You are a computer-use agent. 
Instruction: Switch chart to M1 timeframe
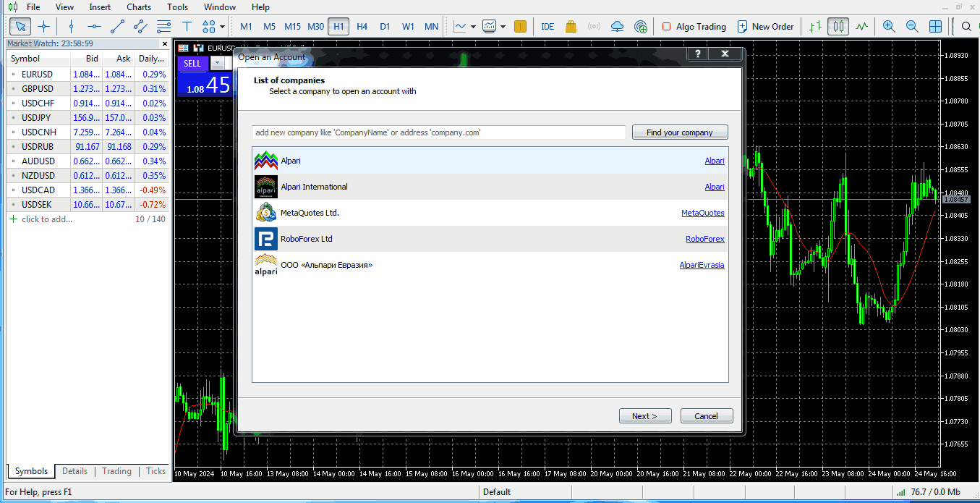pyautogui.click(x=247, y=27)
